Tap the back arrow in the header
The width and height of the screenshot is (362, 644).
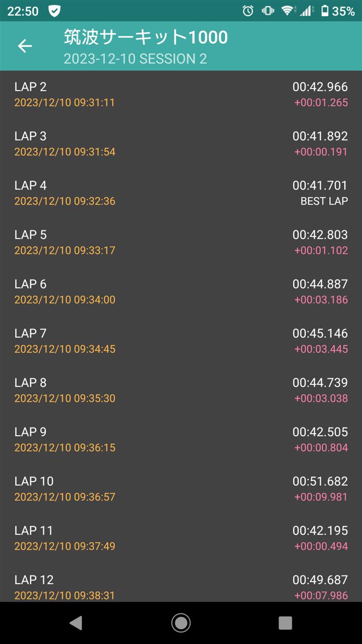(x=25, y=46)
